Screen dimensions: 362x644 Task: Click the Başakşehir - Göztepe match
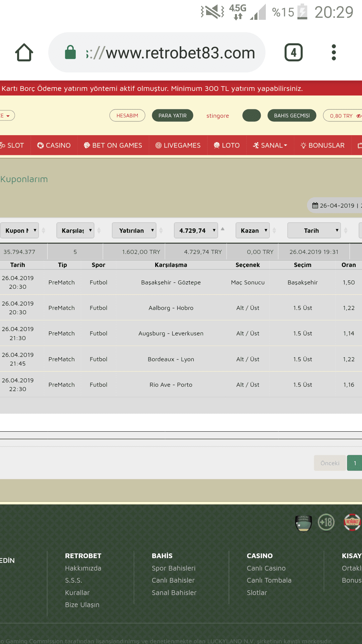click(171, 282)
